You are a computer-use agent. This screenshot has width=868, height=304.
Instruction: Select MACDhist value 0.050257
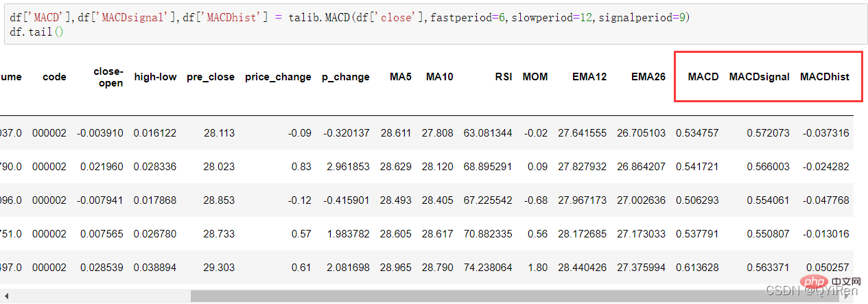(x=828, y=268)
